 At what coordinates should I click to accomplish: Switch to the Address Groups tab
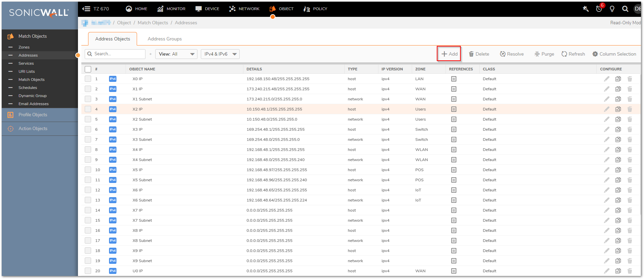165,39
